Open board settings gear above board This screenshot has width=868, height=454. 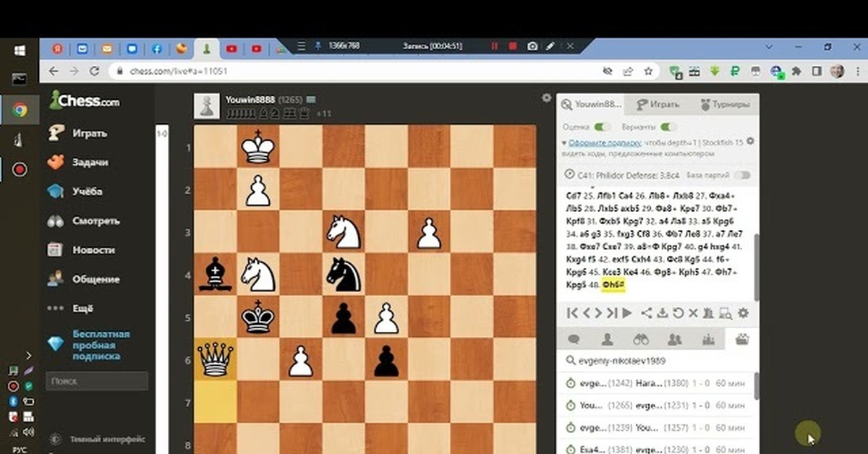[547, 98]
